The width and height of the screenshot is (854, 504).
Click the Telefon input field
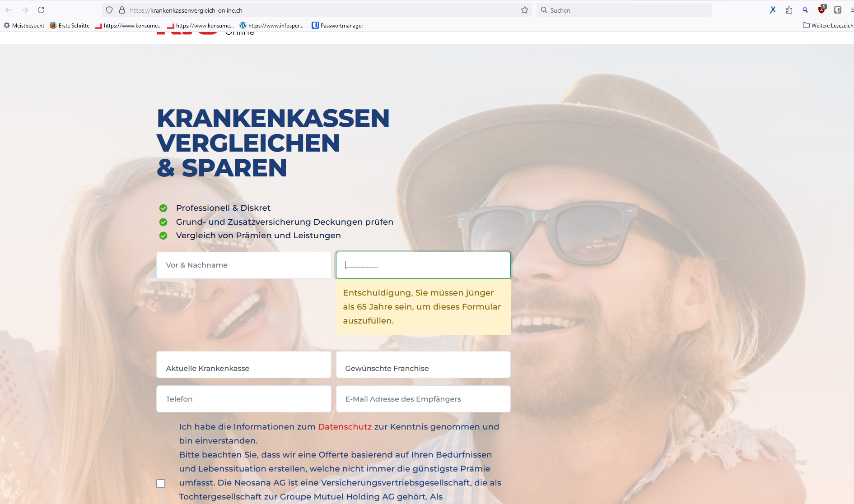tap(243, 399)
